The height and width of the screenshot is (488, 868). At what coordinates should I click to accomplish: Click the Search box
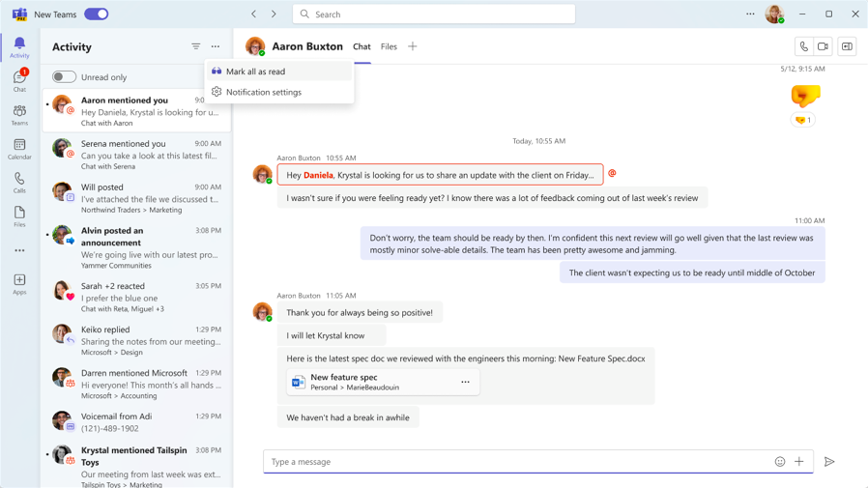pyautogui.click(x=434, y=14)
